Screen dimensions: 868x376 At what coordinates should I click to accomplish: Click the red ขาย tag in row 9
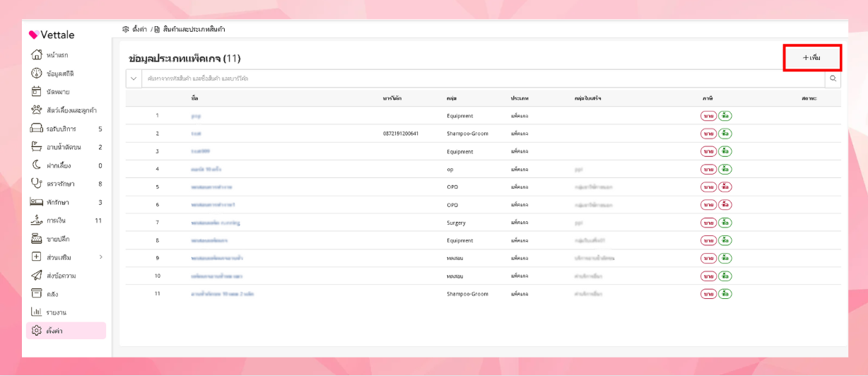pos(708,258)
